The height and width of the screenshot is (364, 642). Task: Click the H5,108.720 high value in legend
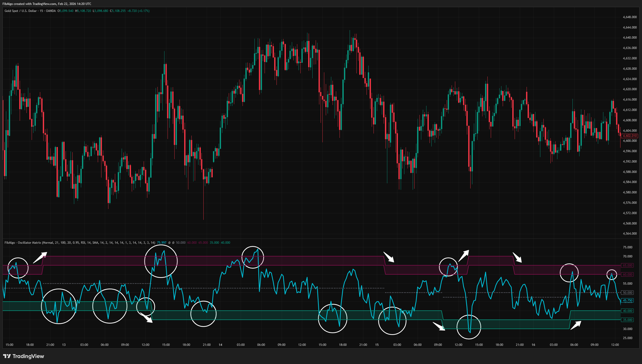pos(82,11)
